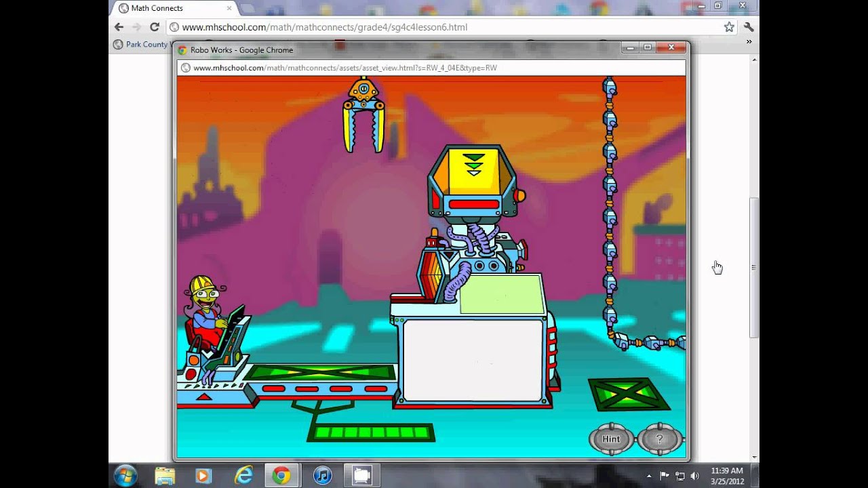The image size is (868, 488).
Task: Click the Chrome back button
Action: tap(119, 27)
